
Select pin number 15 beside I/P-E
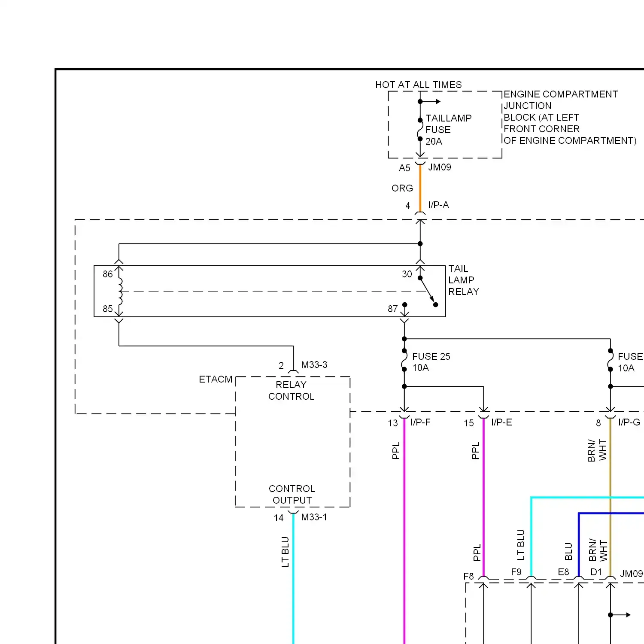[x=468, y=423]
